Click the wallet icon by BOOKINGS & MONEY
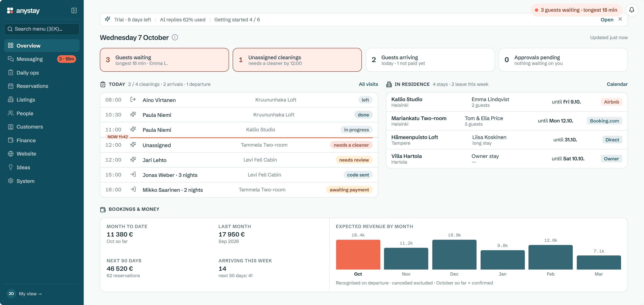This screenshot has height=305, width=644. pyautogui.click(x=103, y=210)
